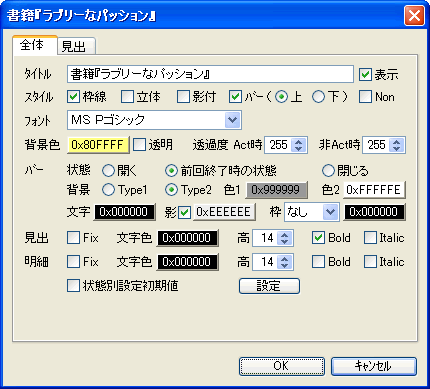This screenshot has height=389, width=430.
Task: Close the dialog with the red X
Action: (414, 15)
